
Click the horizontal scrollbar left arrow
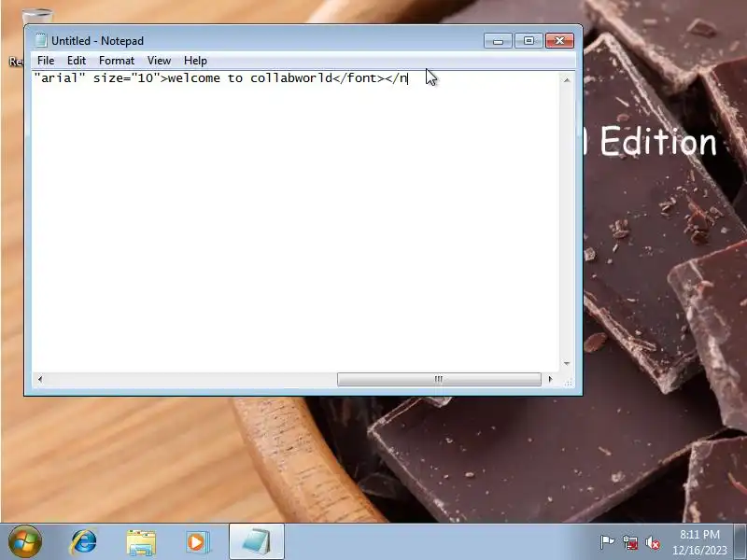(x=40, y=379)
